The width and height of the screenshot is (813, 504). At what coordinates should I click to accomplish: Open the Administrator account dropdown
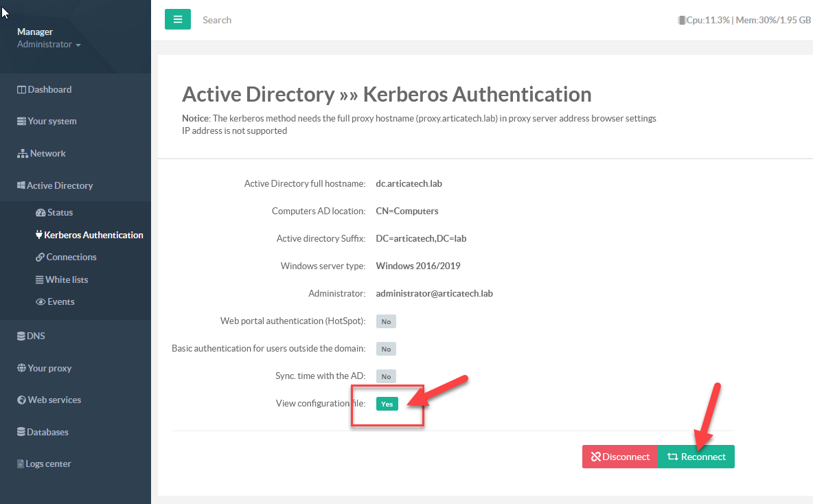[x=49, y=45]
